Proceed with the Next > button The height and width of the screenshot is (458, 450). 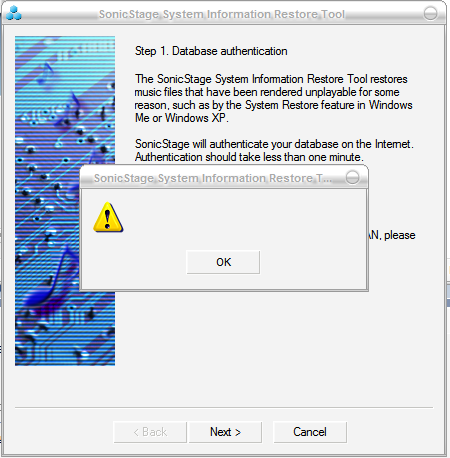point(225,432)
